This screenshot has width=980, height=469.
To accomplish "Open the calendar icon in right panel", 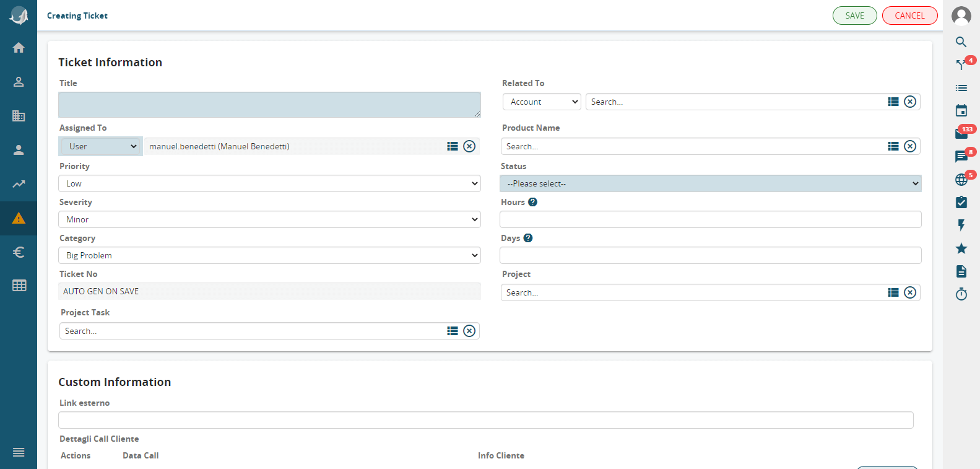I will [961, 111].
